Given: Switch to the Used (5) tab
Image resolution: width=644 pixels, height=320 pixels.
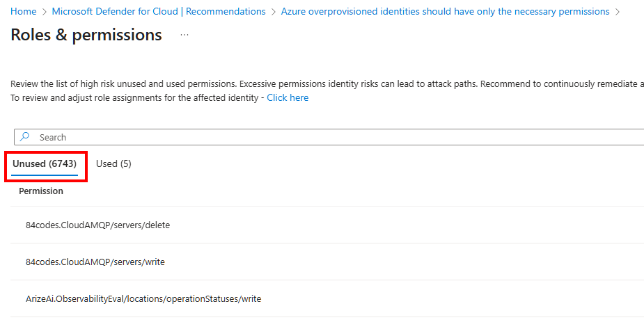Looking at the screenshot, I should 113,164.
